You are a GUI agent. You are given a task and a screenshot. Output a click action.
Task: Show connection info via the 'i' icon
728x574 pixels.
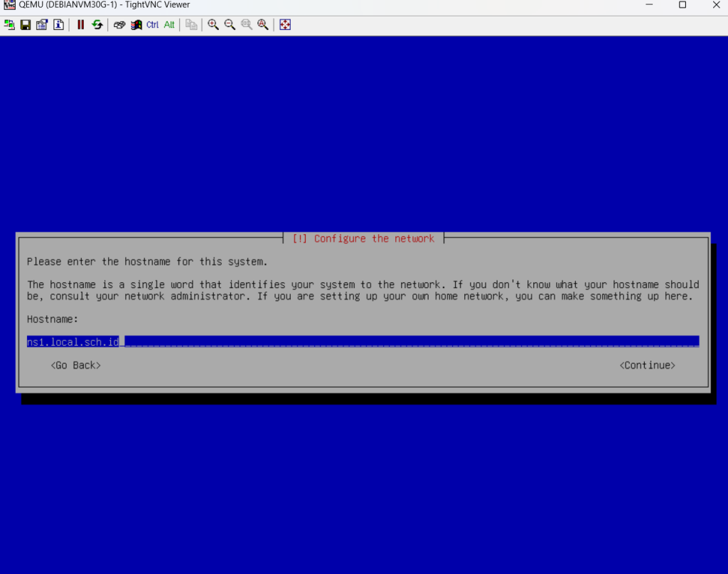[58, 25]
